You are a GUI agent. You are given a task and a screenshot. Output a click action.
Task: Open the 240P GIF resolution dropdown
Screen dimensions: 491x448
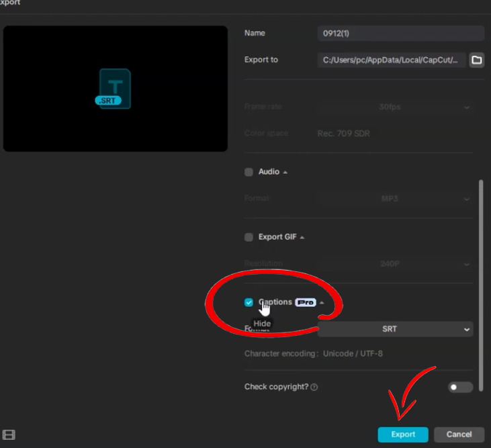[x=395, y=263]
